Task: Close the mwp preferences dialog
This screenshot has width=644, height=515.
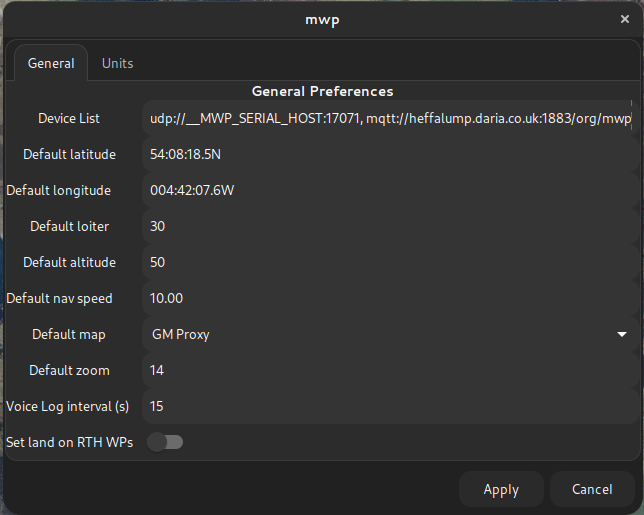Action: coord(625,19)
